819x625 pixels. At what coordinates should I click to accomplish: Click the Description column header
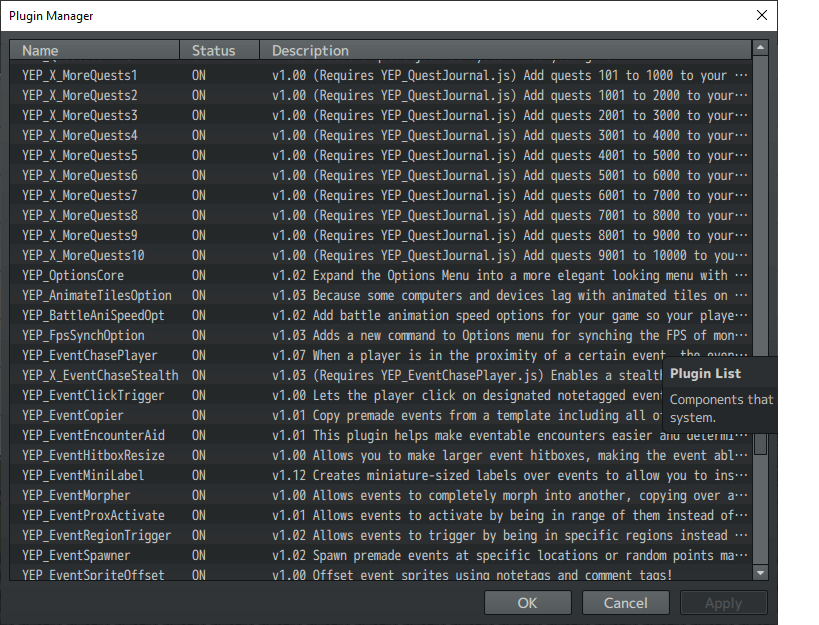506,50
